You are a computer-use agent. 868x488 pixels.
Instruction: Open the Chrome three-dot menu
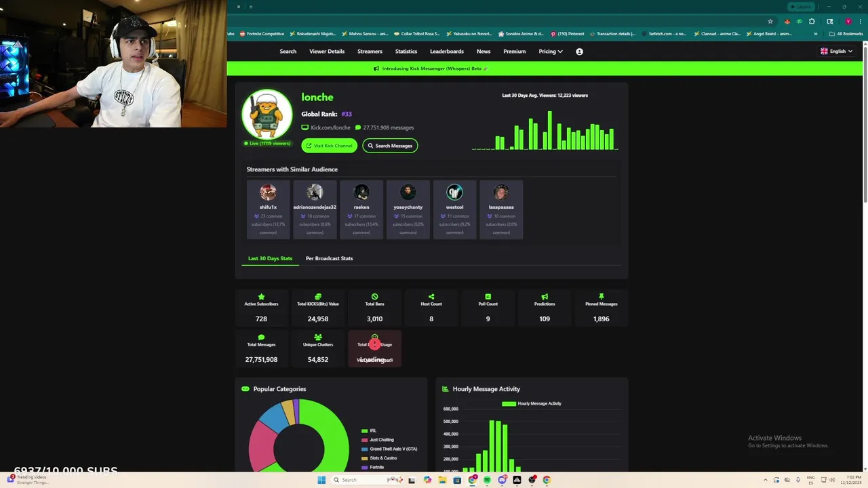(860, 21)
